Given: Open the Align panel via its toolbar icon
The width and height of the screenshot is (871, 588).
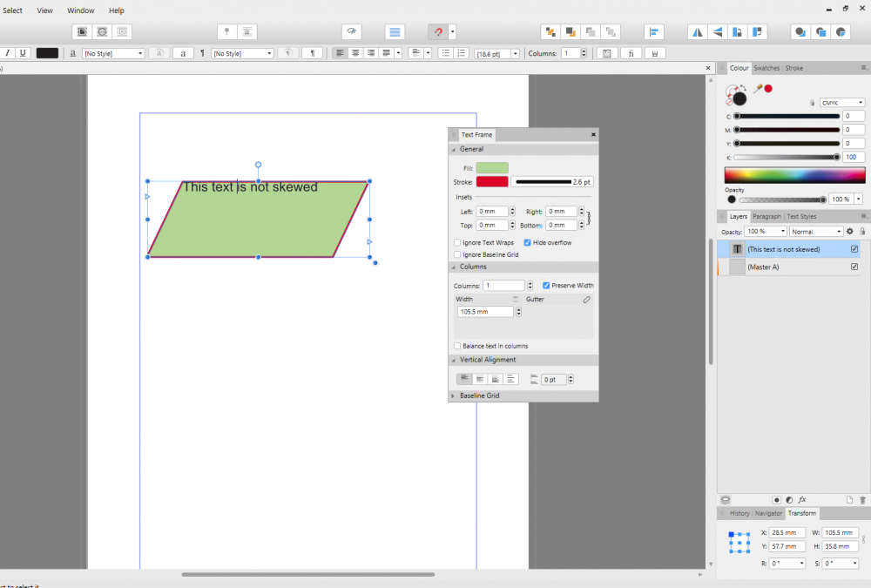Looking at the screenshot, I should tap(653, 31).
